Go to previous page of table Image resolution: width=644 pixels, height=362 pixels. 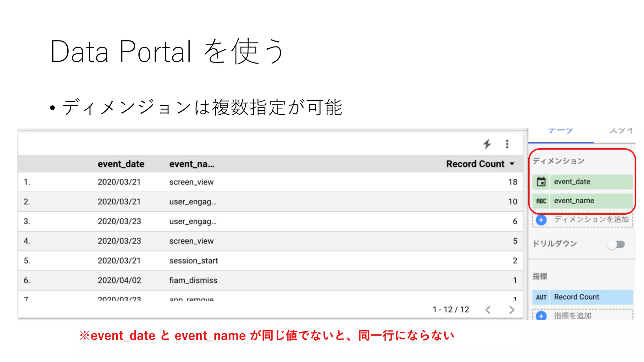click(488, 310)
